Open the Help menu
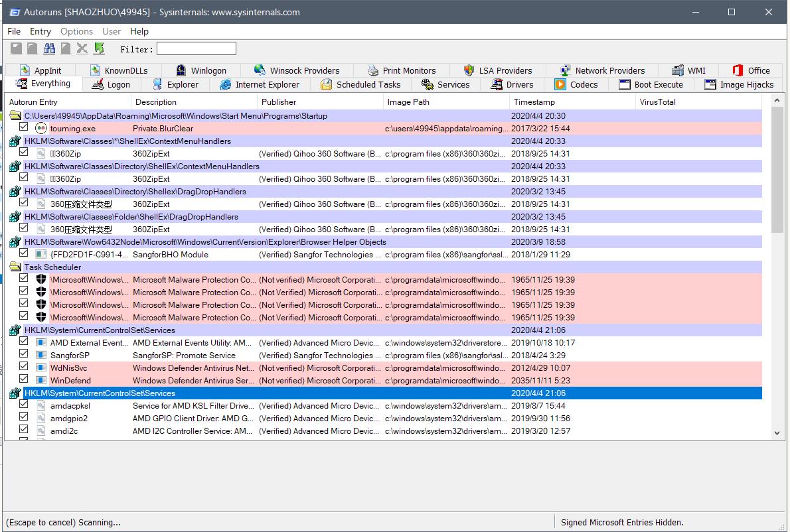The height and width of the screenshot is (532, 790). pyautogui.click(x=139, y=31)
